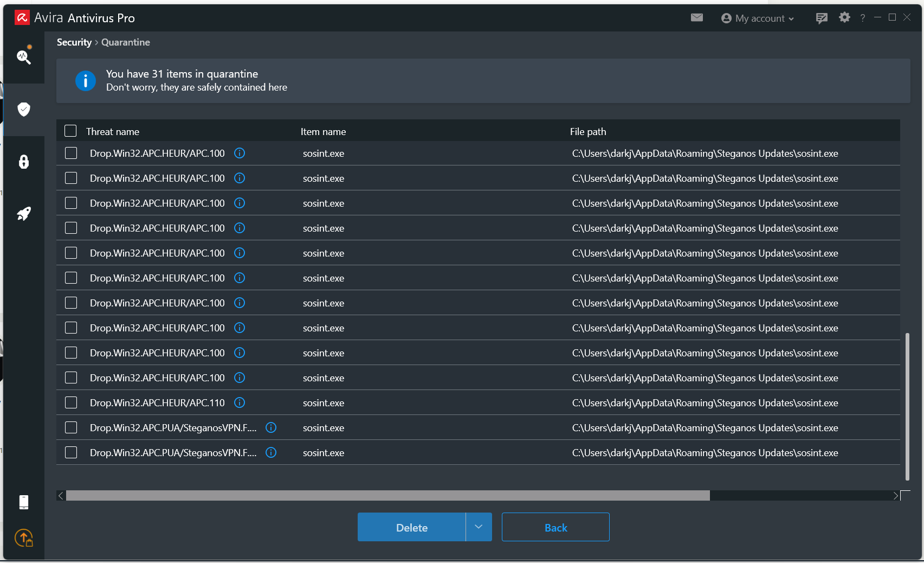The height and width of the screenshot is (563, 924).
Task: Open the Delete button dropdown arrow
Action: tap(479, 527)
